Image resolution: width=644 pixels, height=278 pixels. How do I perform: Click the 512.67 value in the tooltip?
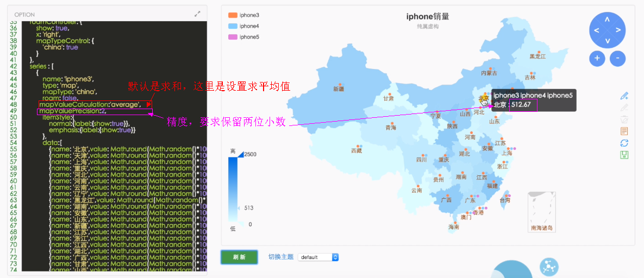pos(521,104)
